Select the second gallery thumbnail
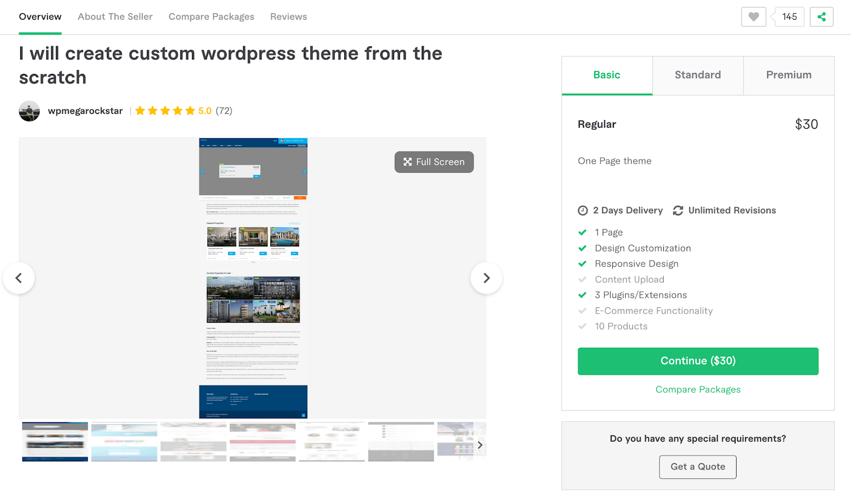The image size is (851, 504). (x=124, y=442)
